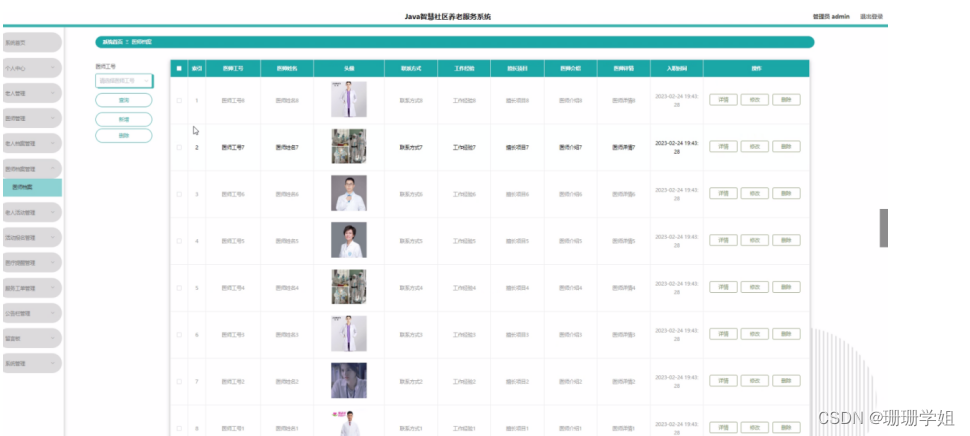Collapse the 医师档案管理 sidebar menu

[32, 169]
